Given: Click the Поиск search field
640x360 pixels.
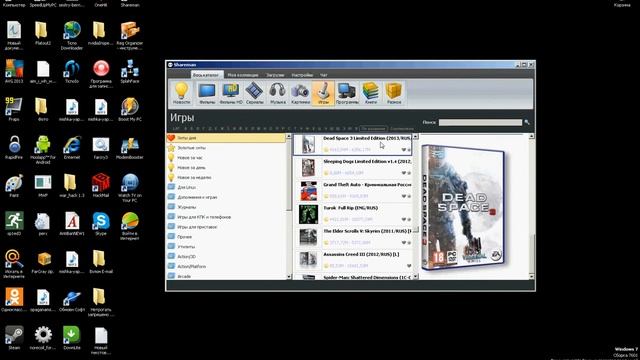Looking at the screenshot, I should tap(480, 122).
